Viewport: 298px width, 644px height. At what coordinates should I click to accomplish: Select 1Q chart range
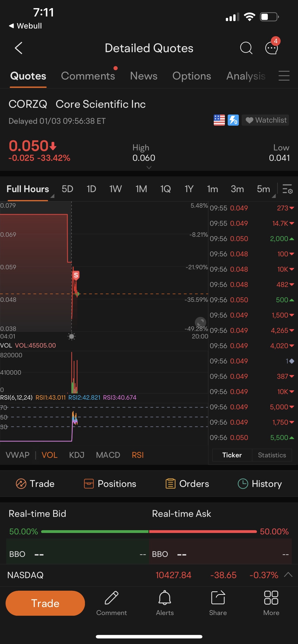point(165,189)
